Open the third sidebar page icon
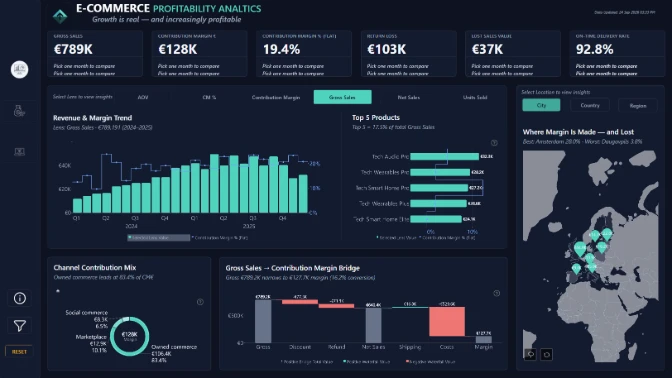Viewport: 672px width, 378px height. pos(19,152)
